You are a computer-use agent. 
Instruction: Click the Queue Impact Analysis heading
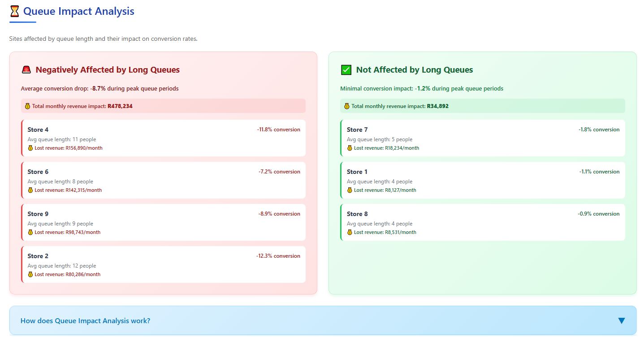[78, 11]
